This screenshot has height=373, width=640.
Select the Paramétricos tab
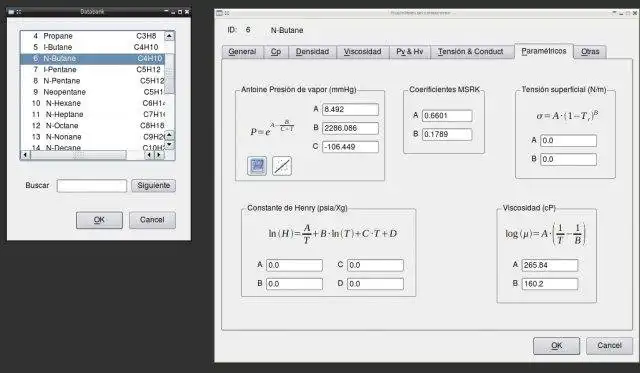pyautogui.click(x=544, y=51)
